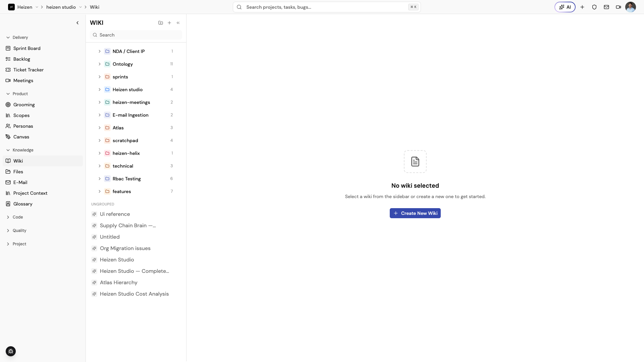Open Backlog in sidebar
The image size is (644, 362).
point(43,59)
